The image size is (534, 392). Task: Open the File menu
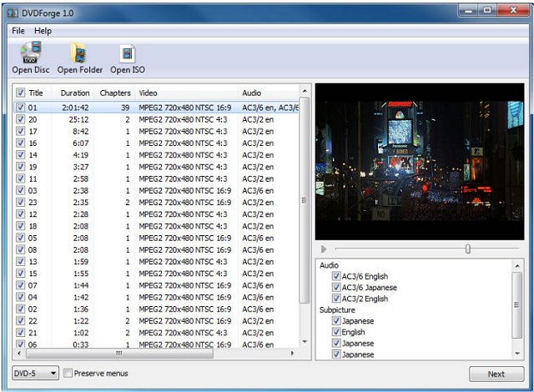[x=18, y=31]
